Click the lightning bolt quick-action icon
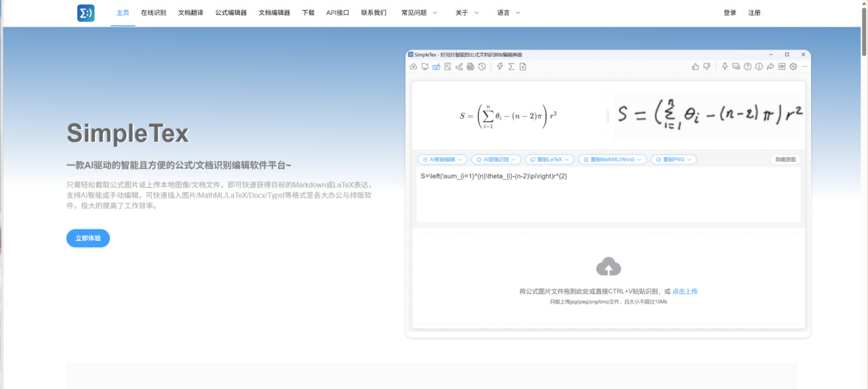 click(x=500, y=67)
